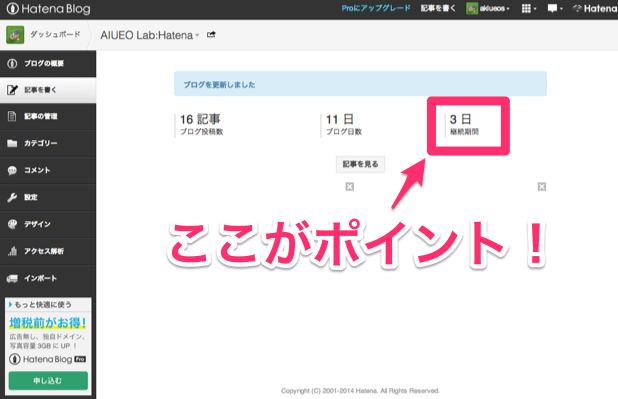Close the far right ad box
The width and height of the screenshot is (618, 399).
(x=542, y=186)
